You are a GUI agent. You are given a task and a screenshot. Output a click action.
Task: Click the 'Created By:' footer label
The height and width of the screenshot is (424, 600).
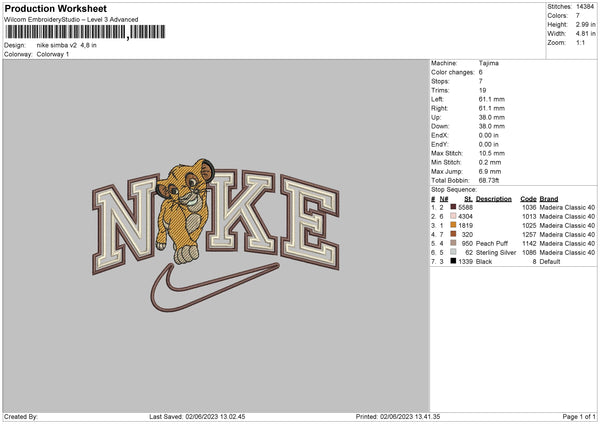21,416
